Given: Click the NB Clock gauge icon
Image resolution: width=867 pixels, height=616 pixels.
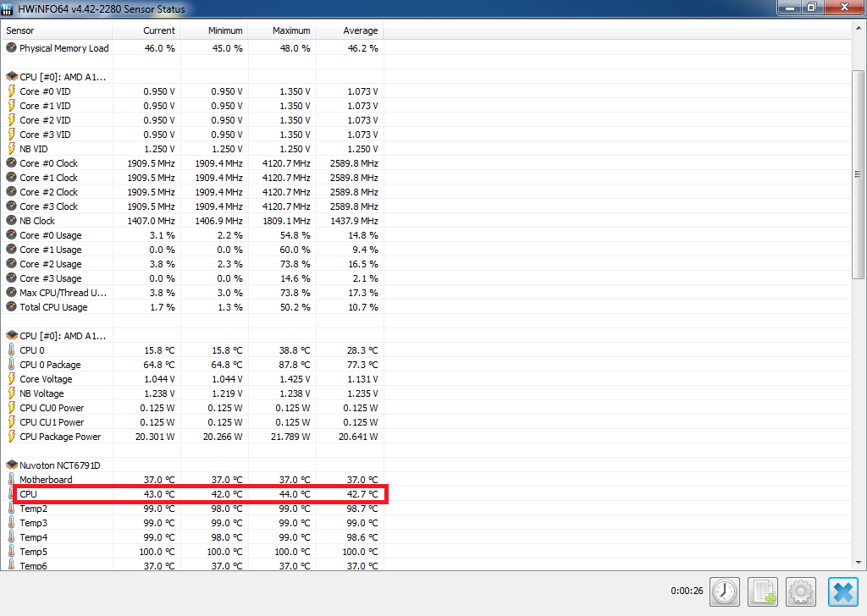Looking at the screenshot, I should [11, 221].
